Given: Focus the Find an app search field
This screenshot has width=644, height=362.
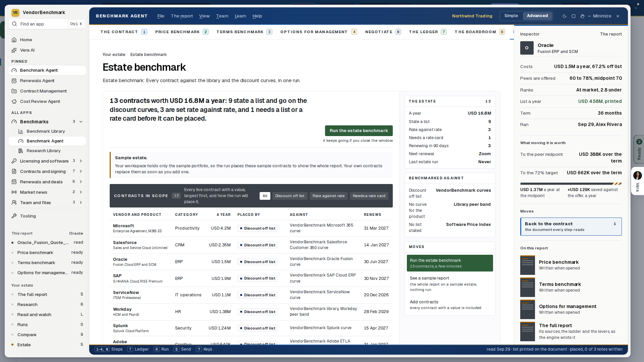Looking at the screenshot, I should tap(47, 24).
